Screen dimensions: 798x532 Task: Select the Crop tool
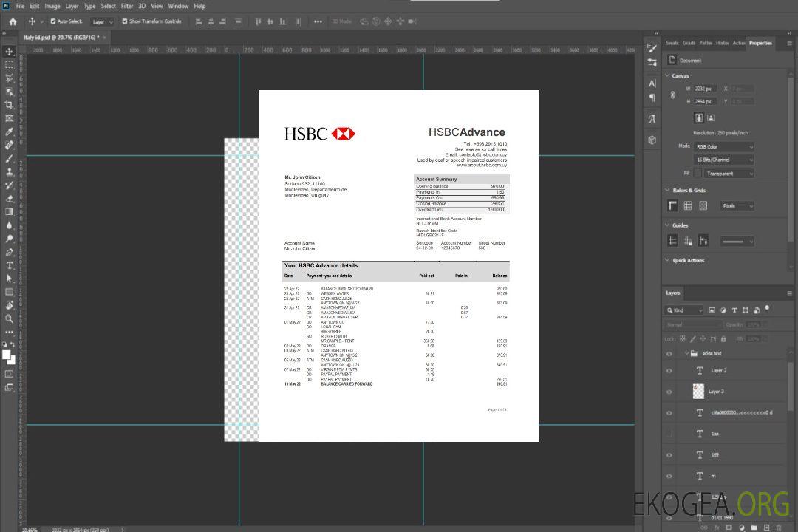(x=9, y=105)
